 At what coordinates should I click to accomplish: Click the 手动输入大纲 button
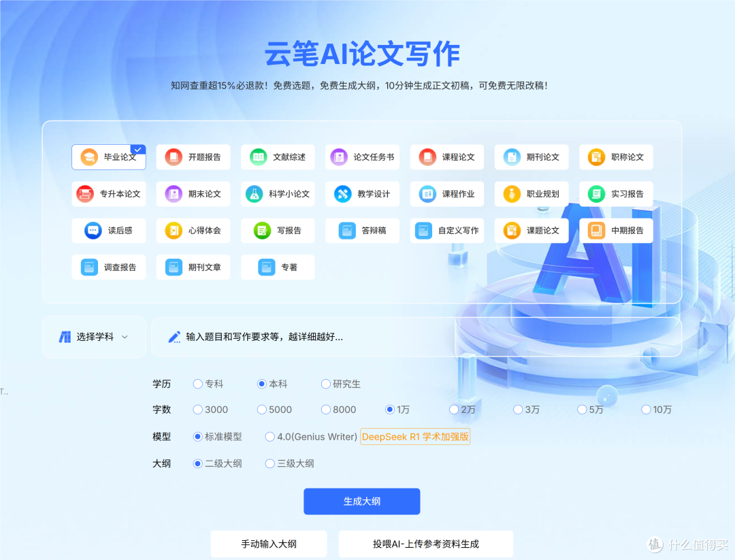pyautogui.click(x=269, y=544)
